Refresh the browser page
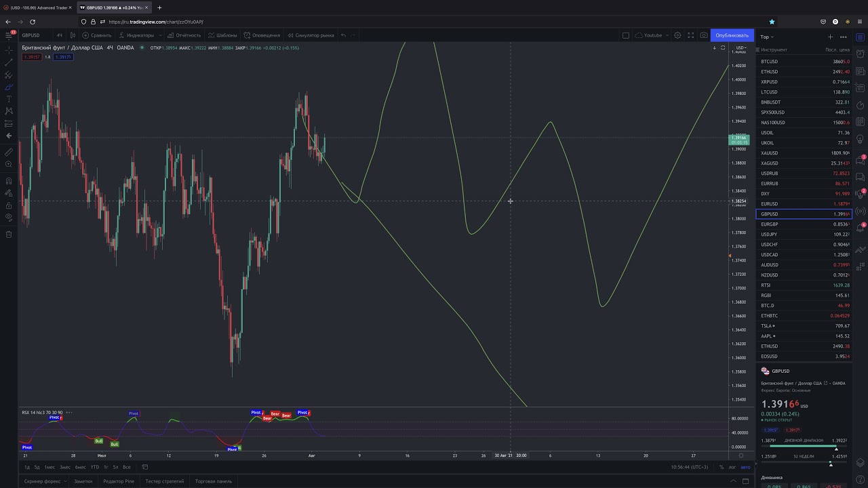Screen dimensions: 868x488 pyautogui.click(x=33, y=22)
